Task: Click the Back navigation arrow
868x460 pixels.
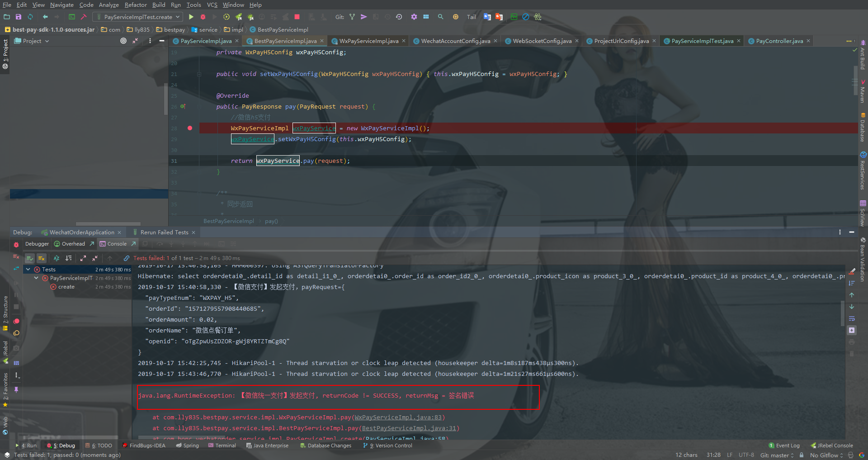Action: click(x=45, y=17)
